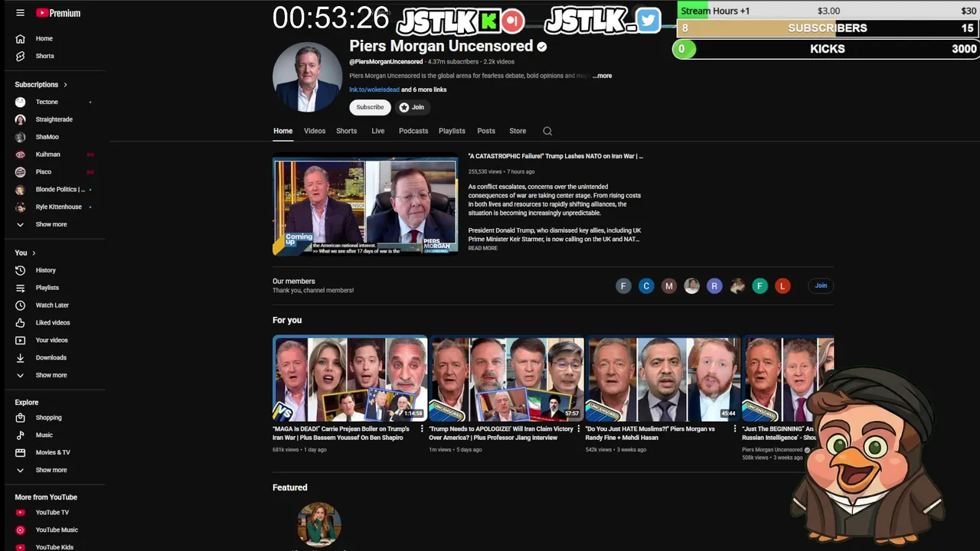Click the Join button beside Subscribe
The width and height of the screenshot is (980, 551).
[x=412, y=107]
